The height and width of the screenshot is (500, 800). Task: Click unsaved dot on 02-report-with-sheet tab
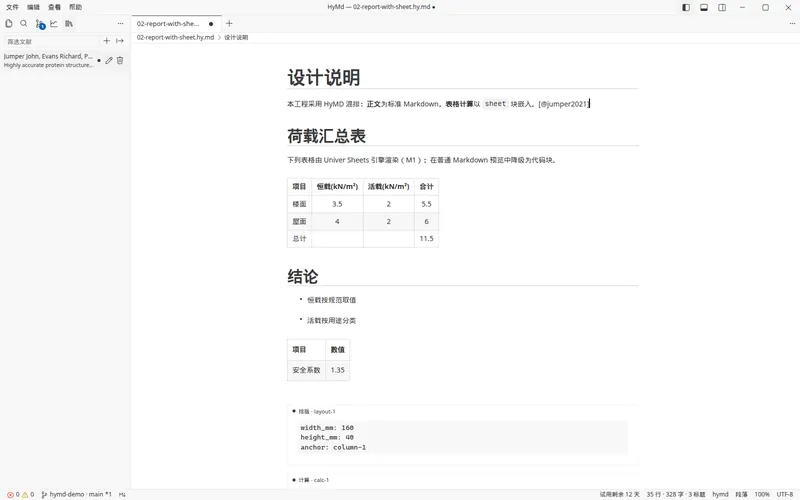coord(211,24)
